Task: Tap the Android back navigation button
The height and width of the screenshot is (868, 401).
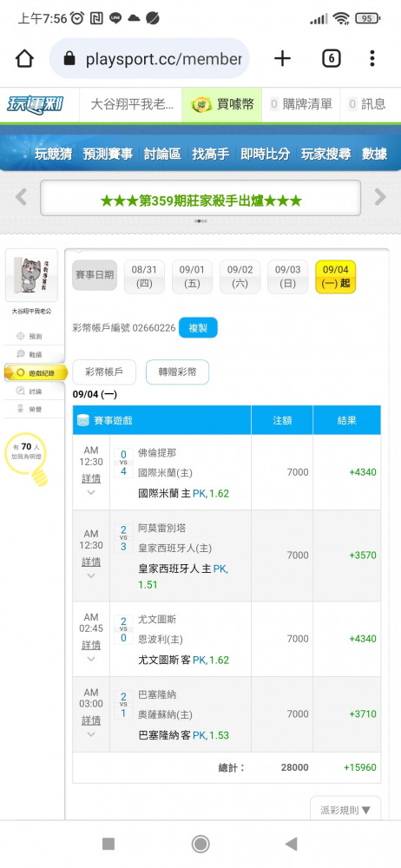Action: click(x=291, y=844)
